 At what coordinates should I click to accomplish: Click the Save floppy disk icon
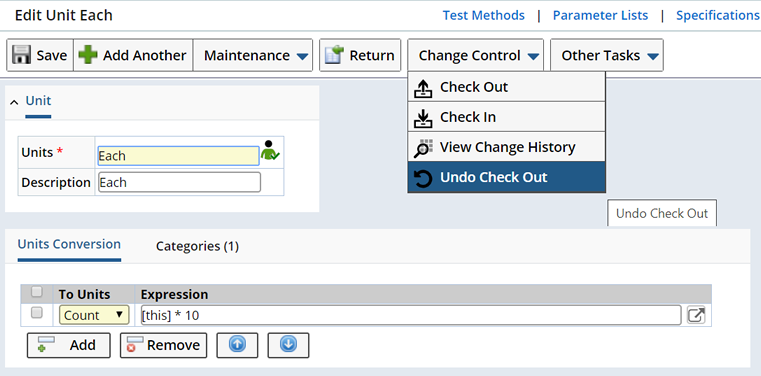point(21,55)
